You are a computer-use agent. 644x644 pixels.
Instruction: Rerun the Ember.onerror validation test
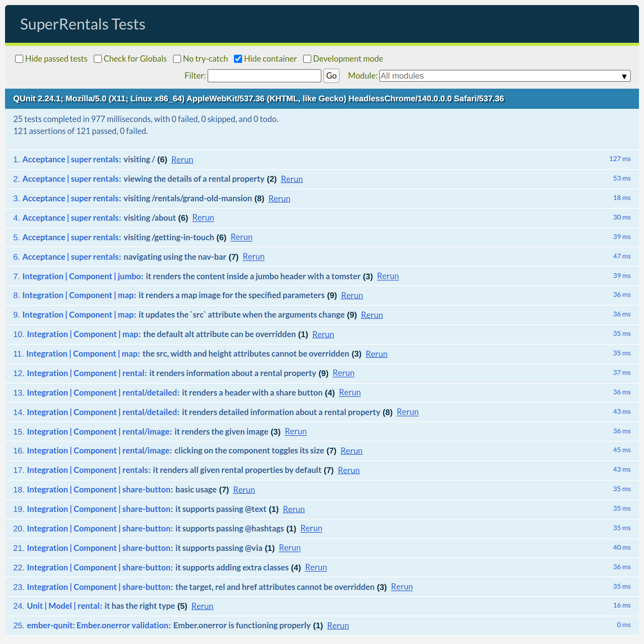tap(338, 626)
